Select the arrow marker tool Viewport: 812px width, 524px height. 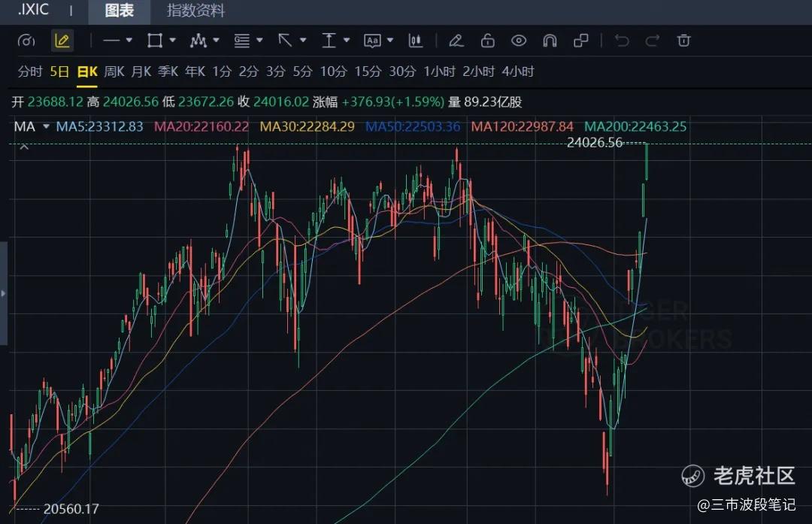click(285, 41)
